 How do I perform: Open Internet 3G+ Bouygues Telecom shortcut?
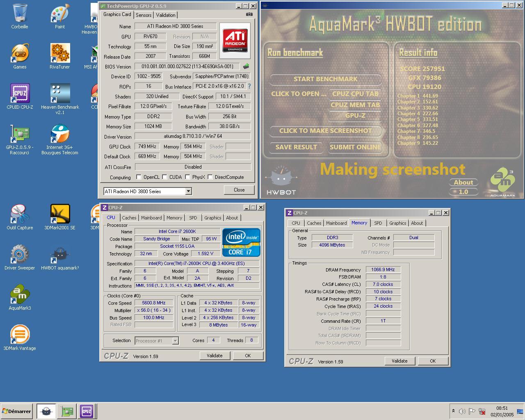coord(60,139)
